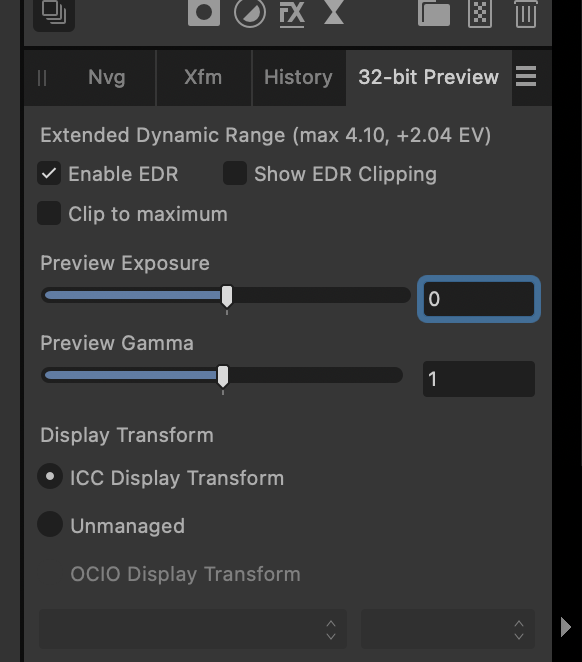Open the left OCIO display dropdown
The width and height of the screenshot is (582, 662).
pos(193,629)
